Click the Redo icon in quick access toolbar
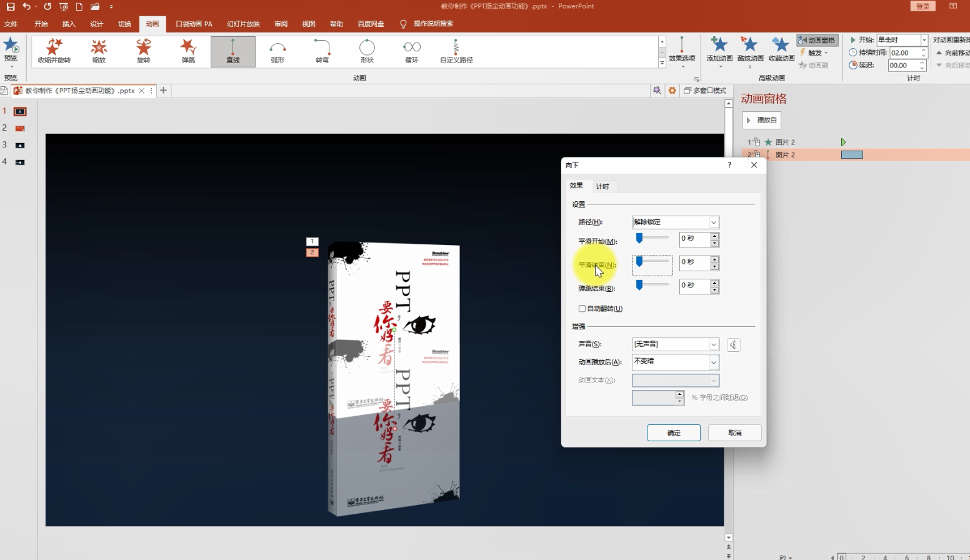 point(47,6)
